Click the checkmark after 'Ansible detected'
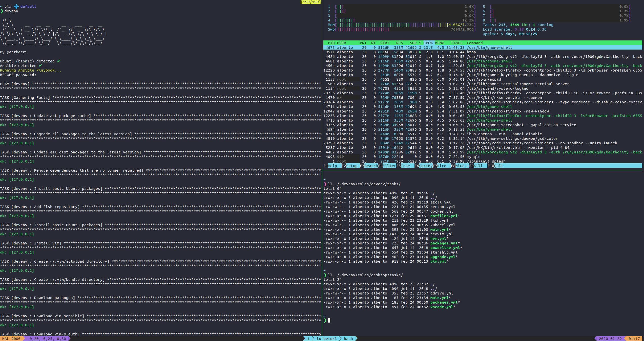 [x=40, y=65]
